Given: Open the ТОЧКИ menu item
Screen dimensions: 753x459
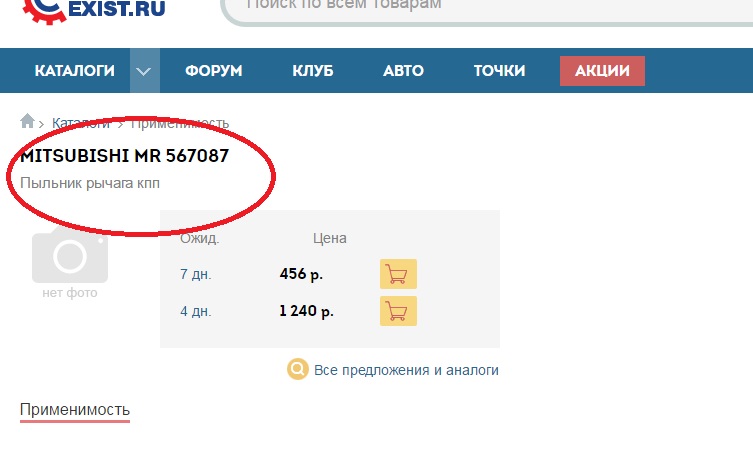Looking at the screenshot, I should 499,71.
